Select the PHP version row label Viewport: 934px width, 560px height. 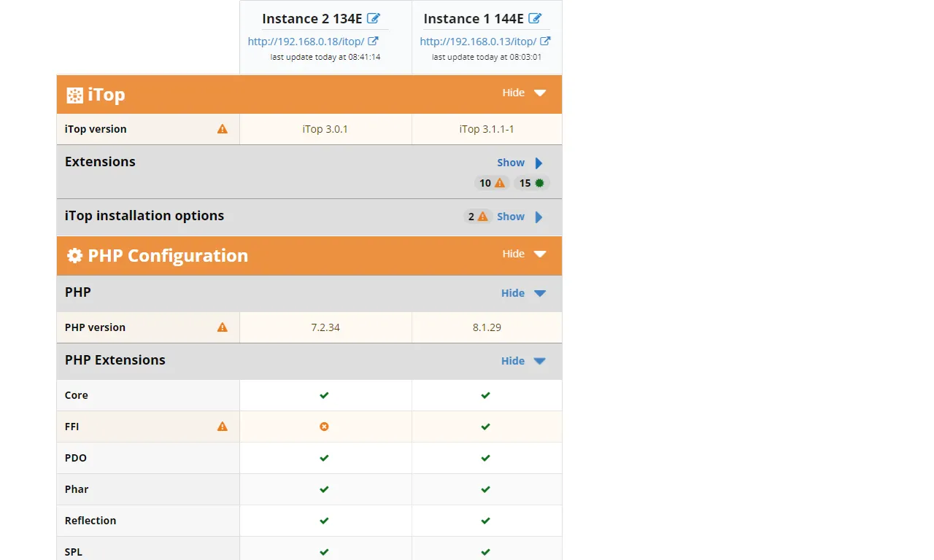[x=95, y=327]
